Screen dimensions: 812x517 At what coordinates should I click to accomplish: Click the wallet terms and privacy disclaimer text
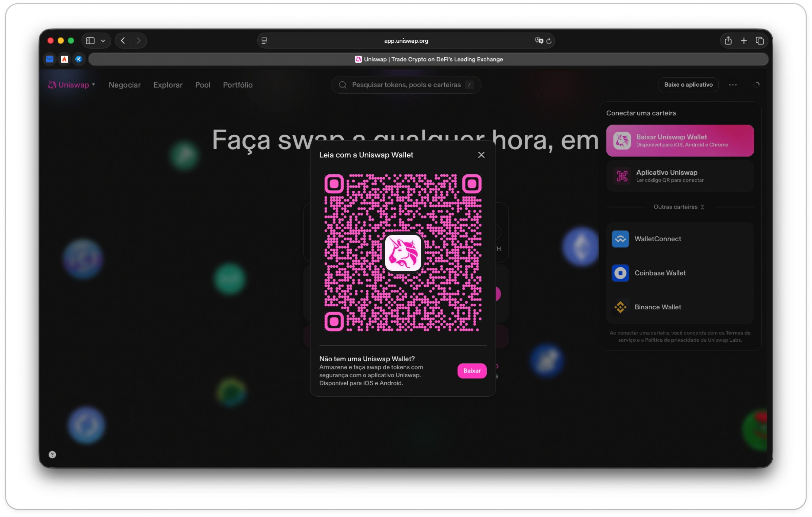coord(680,337)
